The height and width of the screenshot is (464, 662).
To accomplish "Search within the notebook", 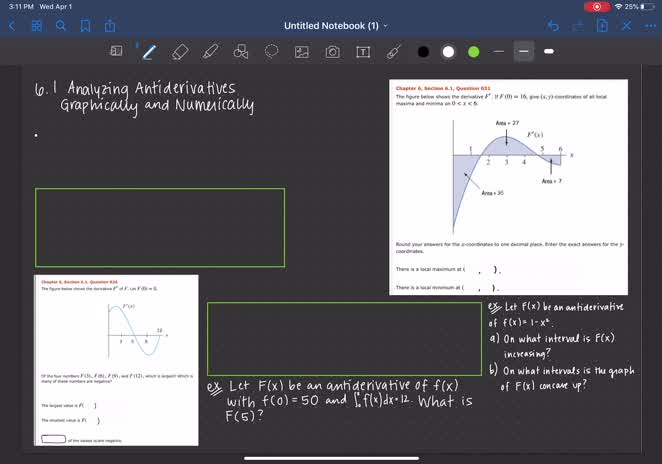I will pyautogui.click(x=61, y=25).
